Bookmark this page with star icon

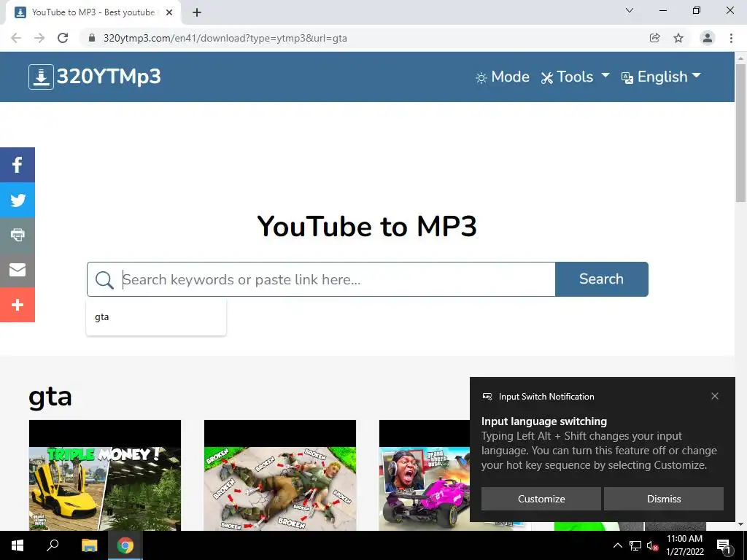(x=678, y=38)
